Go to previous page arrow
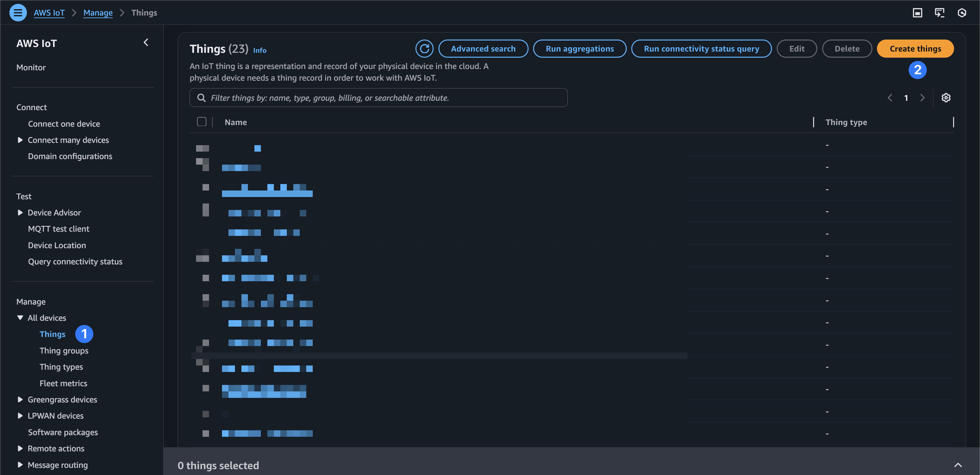This screenshot has width=980, height=475. (890, 98)
